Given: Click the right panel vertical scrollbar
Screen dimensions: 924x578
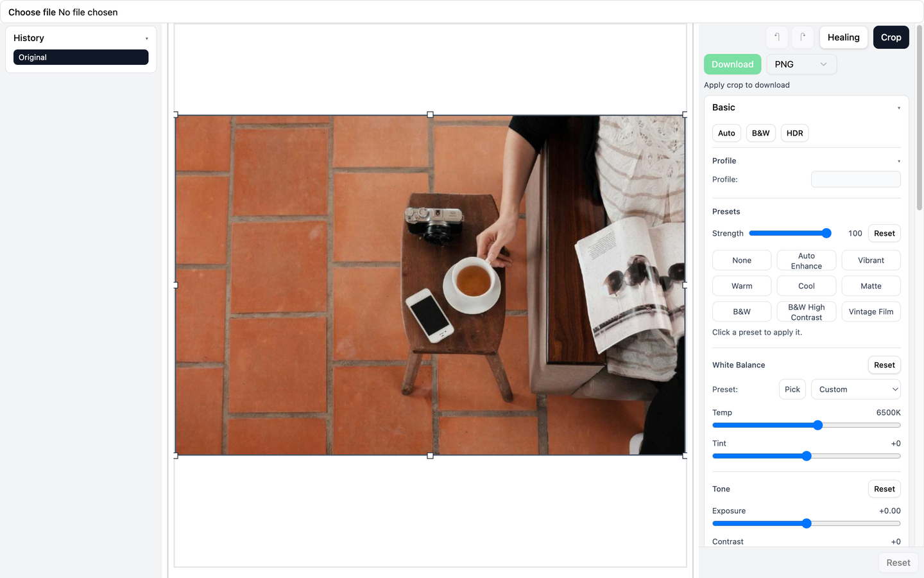Looking at the screenshot, I should [919, 118].
